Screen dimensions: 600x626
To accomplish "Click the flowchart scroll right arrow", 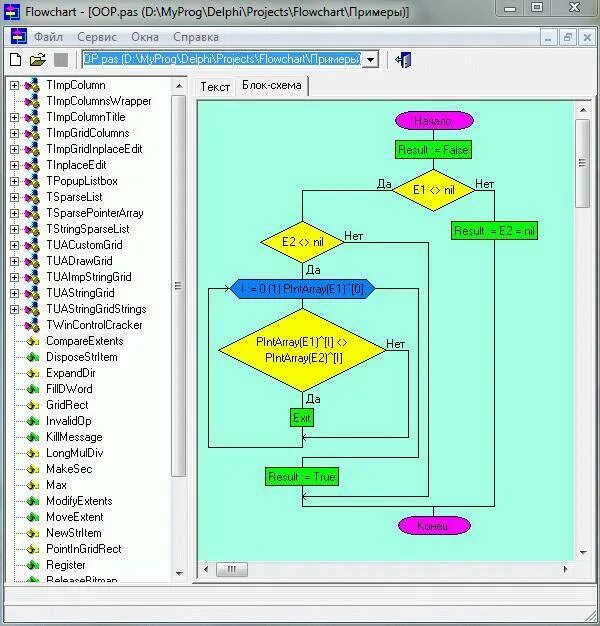I will click(565, 569).
